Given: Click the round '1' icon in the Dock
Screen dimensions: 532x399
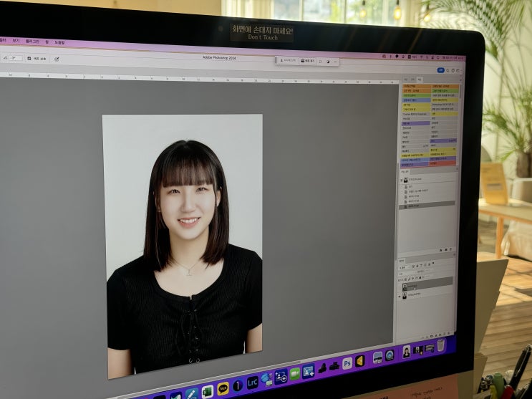Looking at the screenshot, I should (238, 385).
